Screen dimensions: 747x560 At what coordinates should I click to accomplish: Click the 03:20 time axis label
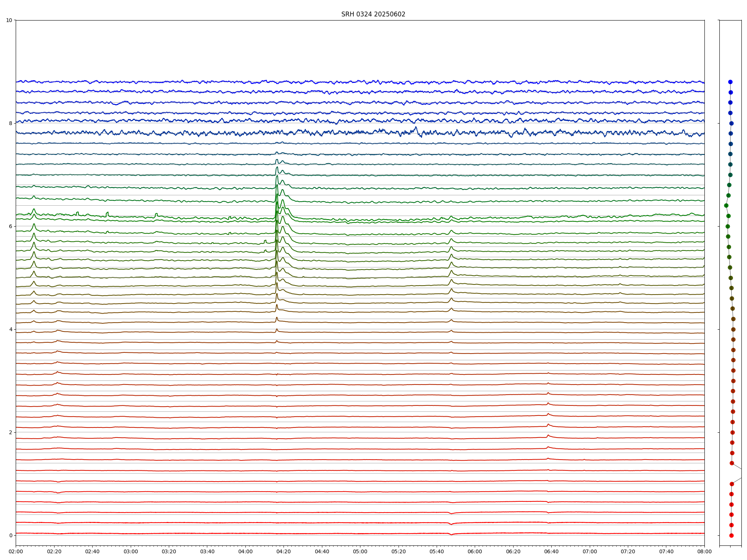tap(169, 551)
